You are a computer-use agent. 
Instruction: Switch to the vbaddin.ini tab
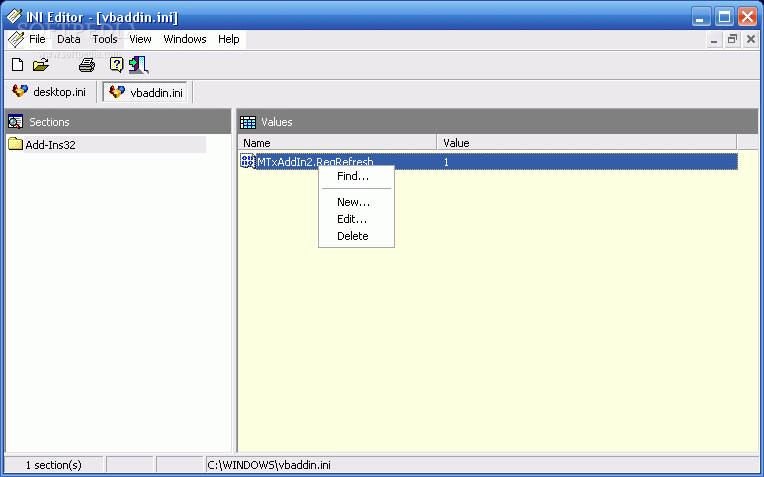[145, 92]
